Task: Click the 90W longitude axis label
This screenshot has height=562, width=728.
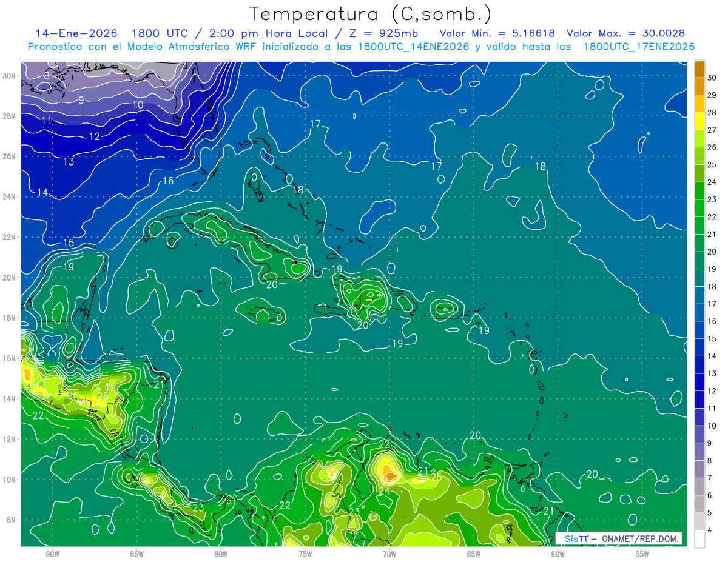Action: tap(52, 554)
